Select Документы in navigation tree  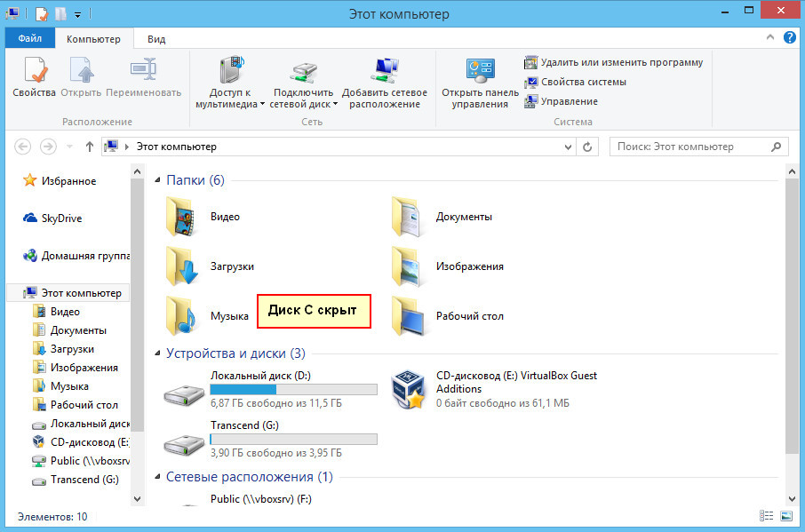(69, 330)
